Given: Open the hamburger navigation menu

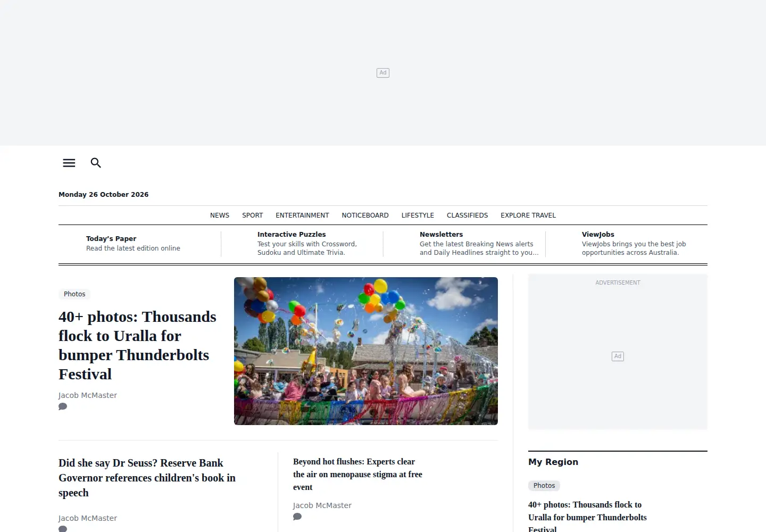Looking at the screenshot, I should [69, 163].
